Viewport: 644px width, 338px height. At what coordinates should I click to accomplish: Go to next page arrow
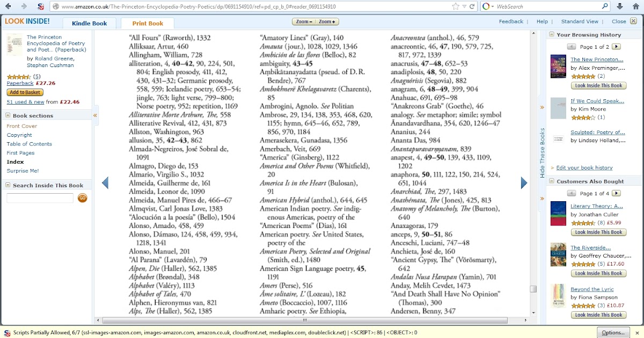[x=524, y=183]
